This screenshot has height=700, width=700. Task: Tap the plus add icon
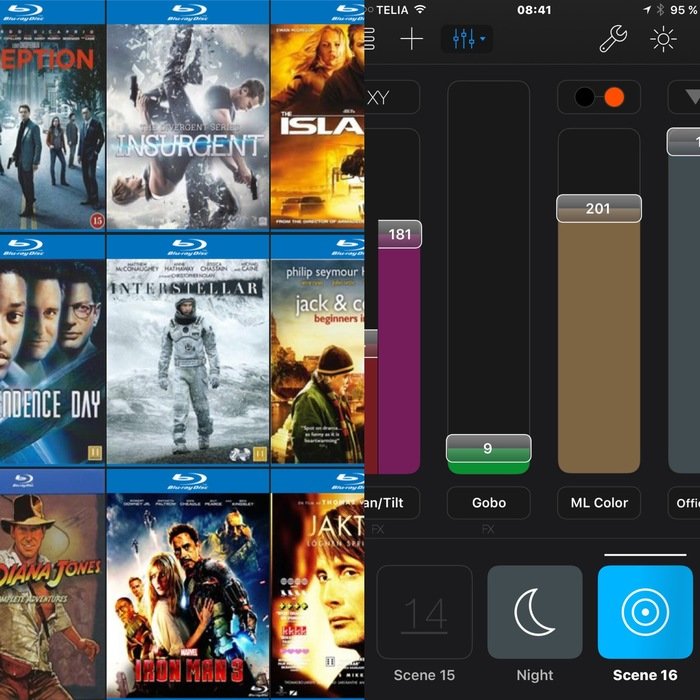(411, 39)
